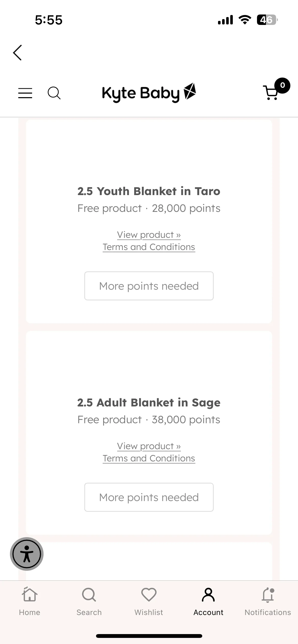The image size is (298, 644).
Task: Go to the Home tab
Action: click(x=30, y=602)
